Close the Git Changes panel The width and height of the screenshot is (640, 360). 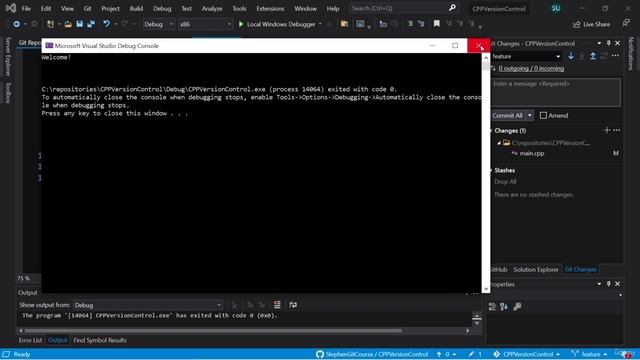click(x=618, y=43)
